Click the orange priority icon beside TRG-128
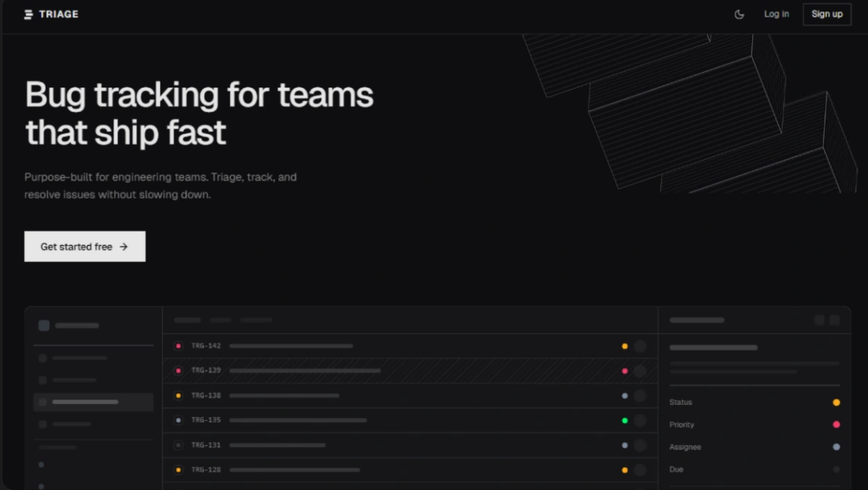Screen dimensions: 868x490 (178, 469)
